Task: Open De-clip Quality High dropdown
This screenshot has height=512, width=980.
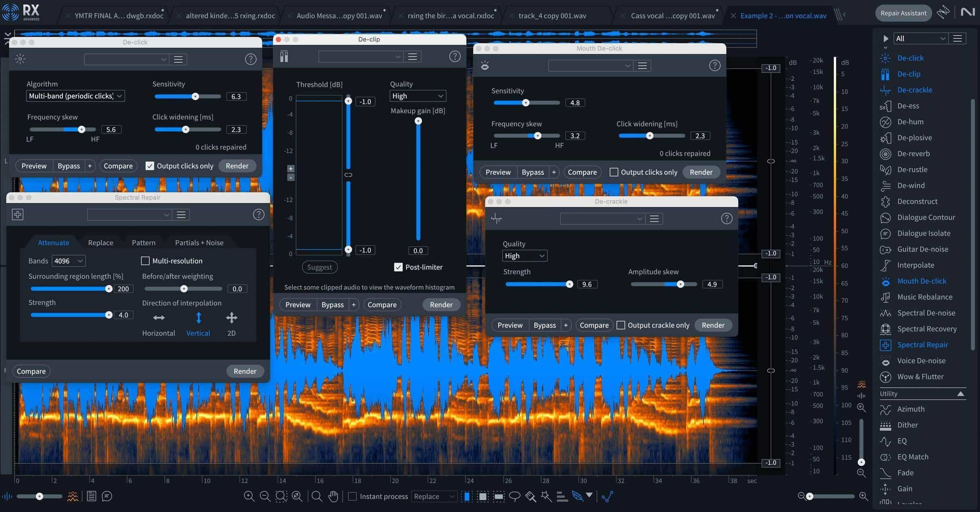Action: click(x=418, y=96)
